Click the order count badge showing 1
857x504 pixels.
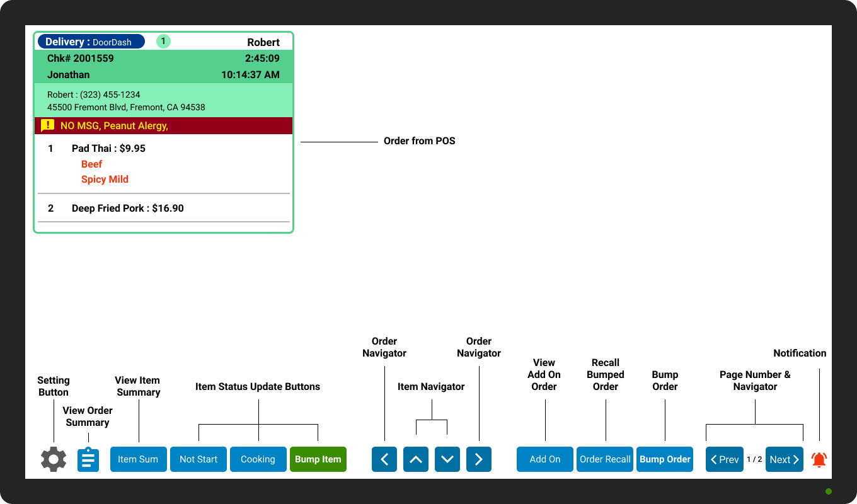[163, 41]
